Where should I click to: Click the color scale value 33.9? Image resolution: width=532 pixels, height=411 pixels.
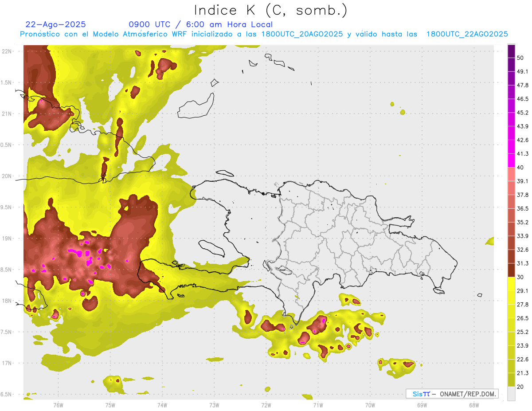(x=522, y=236)
